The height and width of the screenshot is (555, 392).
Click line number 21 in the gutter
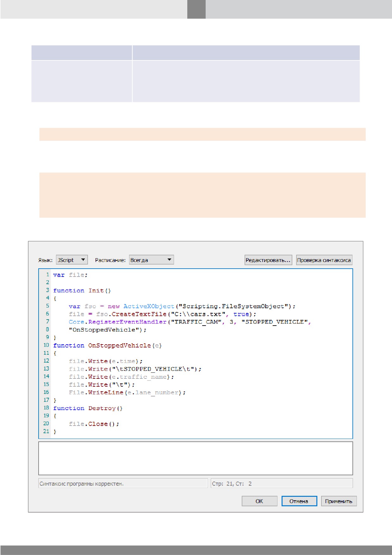pos(46,431)
